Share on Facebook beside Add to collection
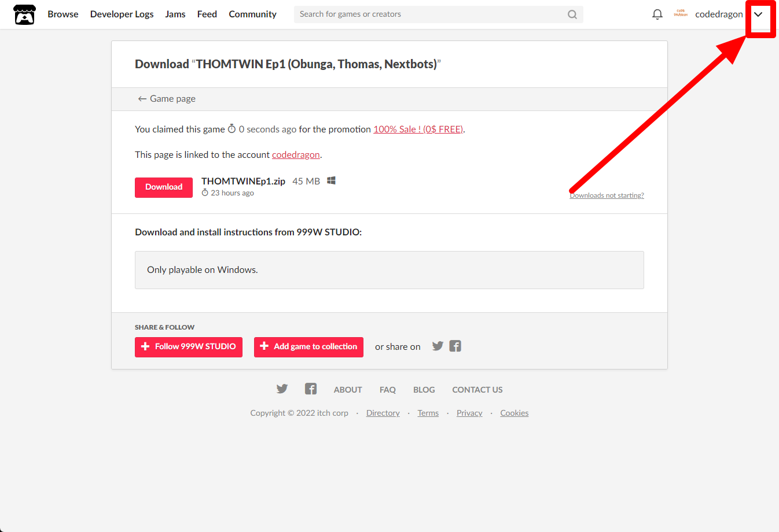 click(x=455, y=346)
